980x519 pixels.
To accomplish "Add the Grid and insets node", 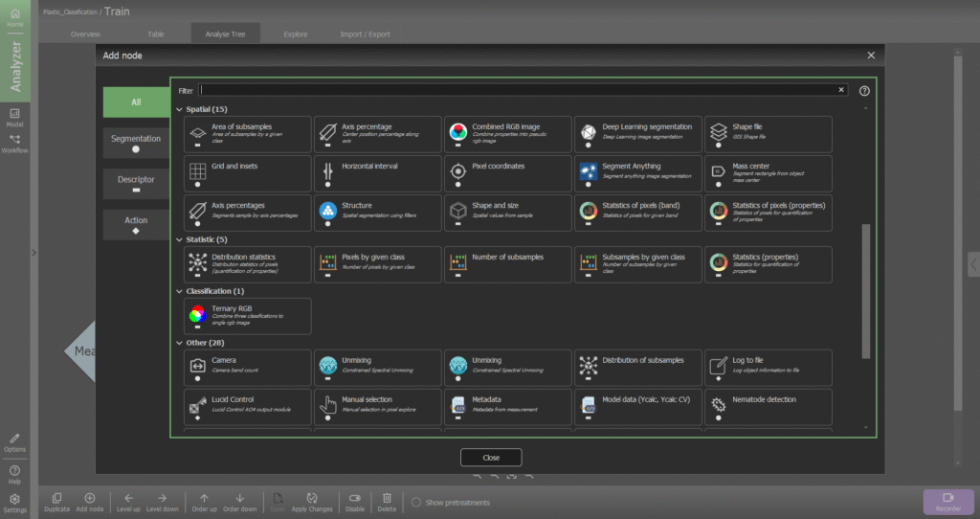I will 248,173.
